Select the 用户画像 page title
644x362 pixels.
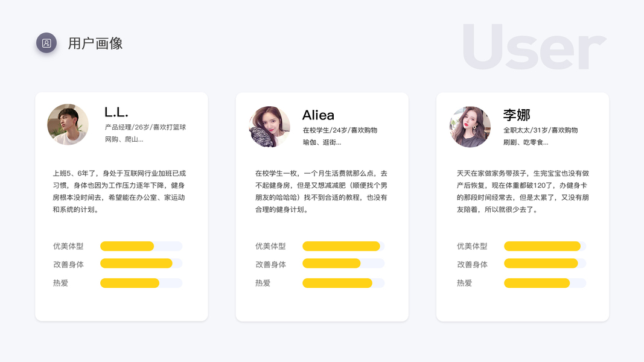click(x=95, y=43)
